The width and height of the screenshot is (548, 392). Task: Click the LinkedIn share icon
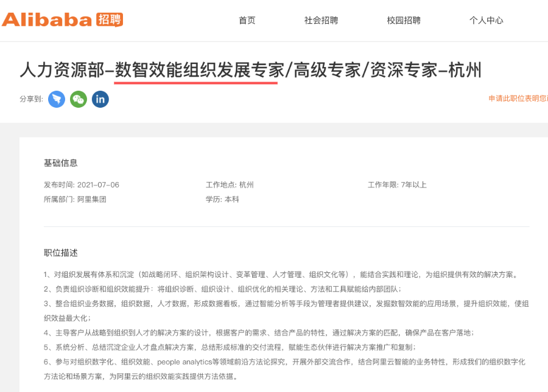click(x=99, y=99)
